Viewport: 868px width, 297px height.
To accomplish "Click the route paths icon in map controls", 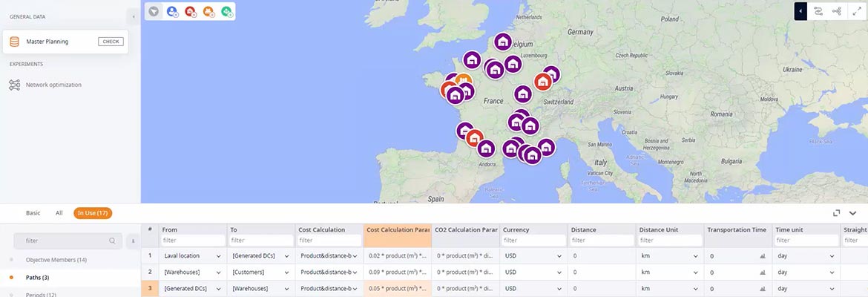I will coord(818,11).
